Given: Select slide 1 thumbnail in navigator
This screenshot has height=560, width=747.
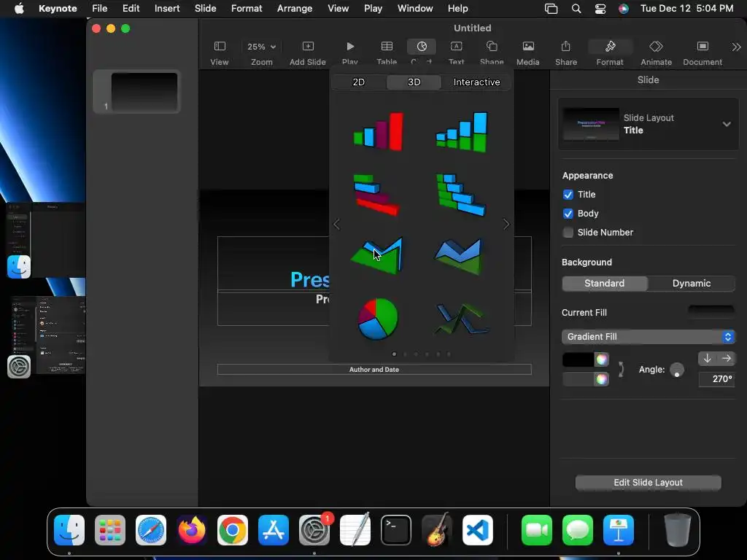Looking at the screenshot, I should coord(144,92).
